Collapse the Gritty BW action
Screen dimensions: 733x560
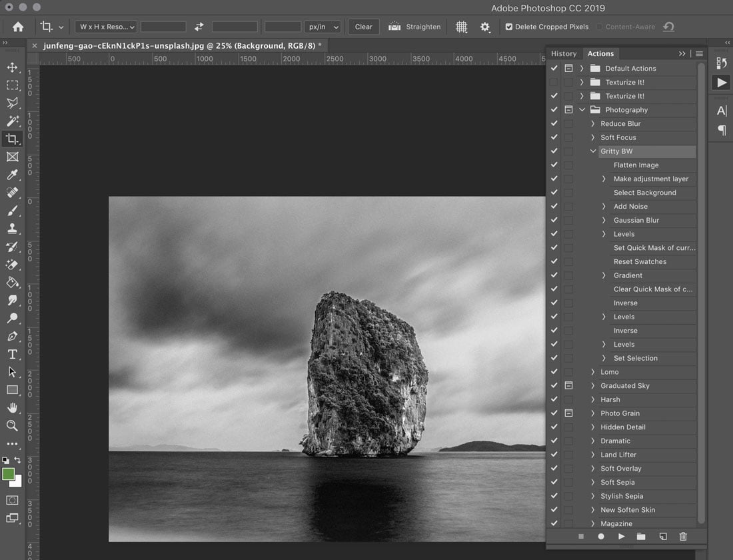[x=593, y=151]
